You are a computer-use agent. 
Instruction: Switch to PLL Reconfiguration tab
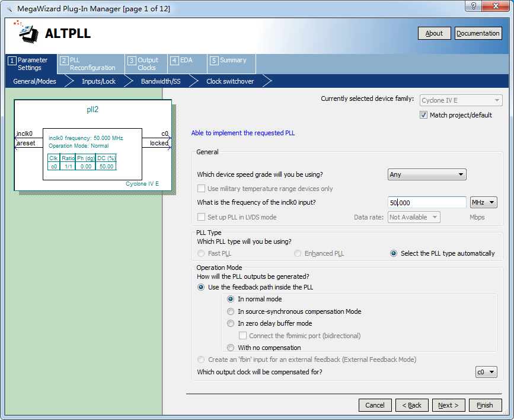coord(91,64)
